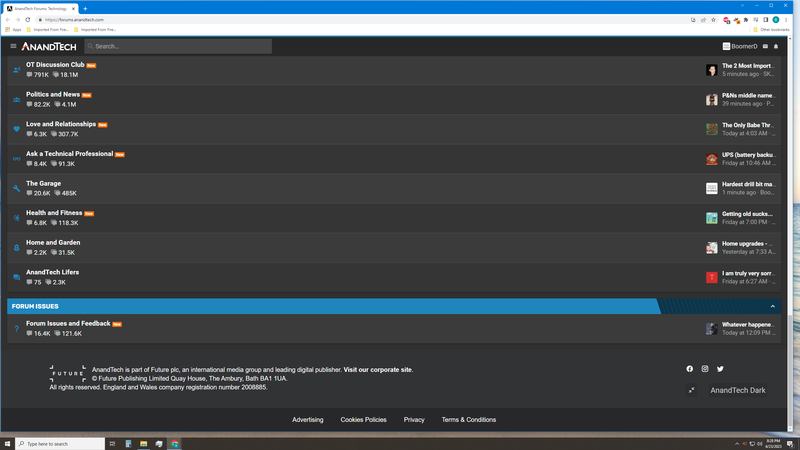Toggle the page width icon

pos(691,390)
